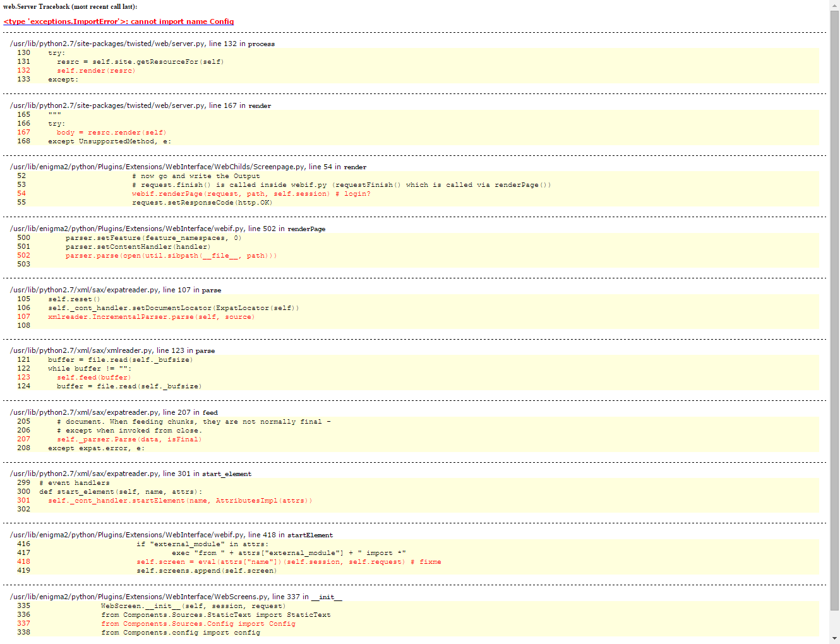This screenshot has width=840, height=644.
Task: Click the red self.feed(buffer) line
Action: (93, 378)
